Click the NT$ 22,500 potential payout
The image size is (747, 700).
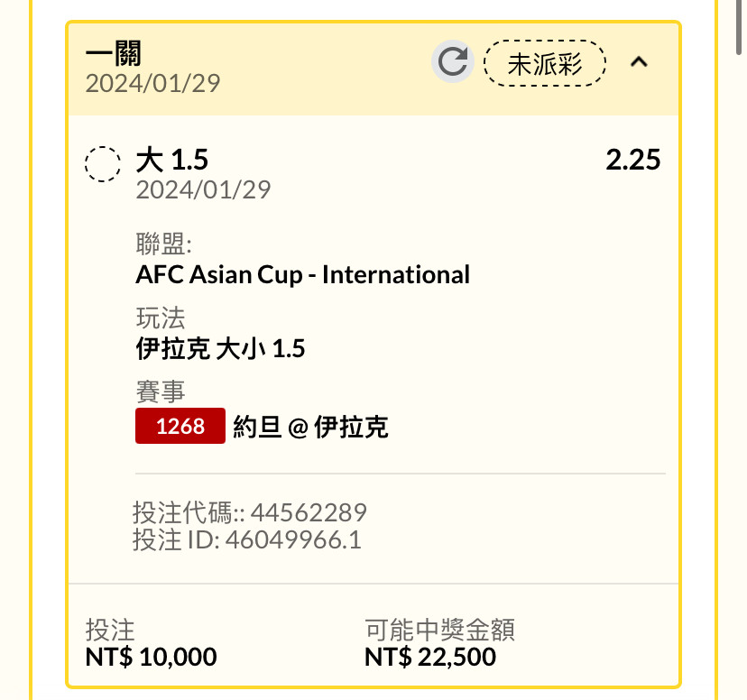(429, 657)
